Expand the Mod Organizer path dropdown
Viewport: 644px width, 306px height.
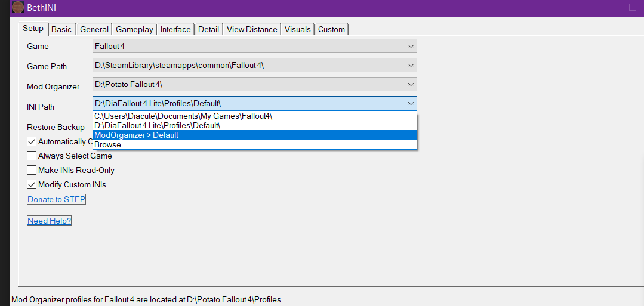click(x=411, y=84)
